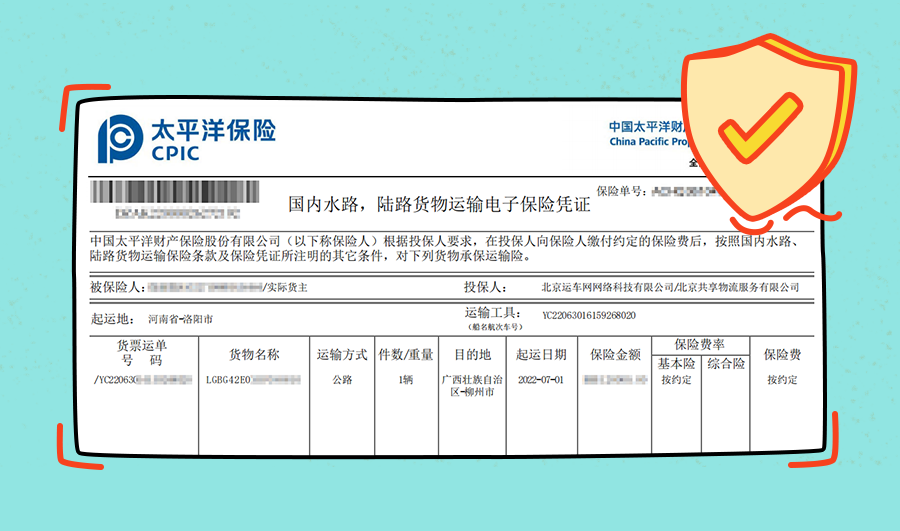Select the certificate title 国内水路，陆路货物运输电子保险凭证
Screen dimensions: 900x531
[x=439, y=205]
